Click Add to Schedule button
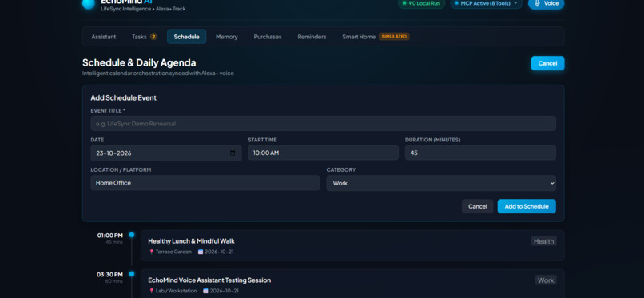The width and height of the screenshot is (644, 298). pyautogui.click(x=527, y=206)
